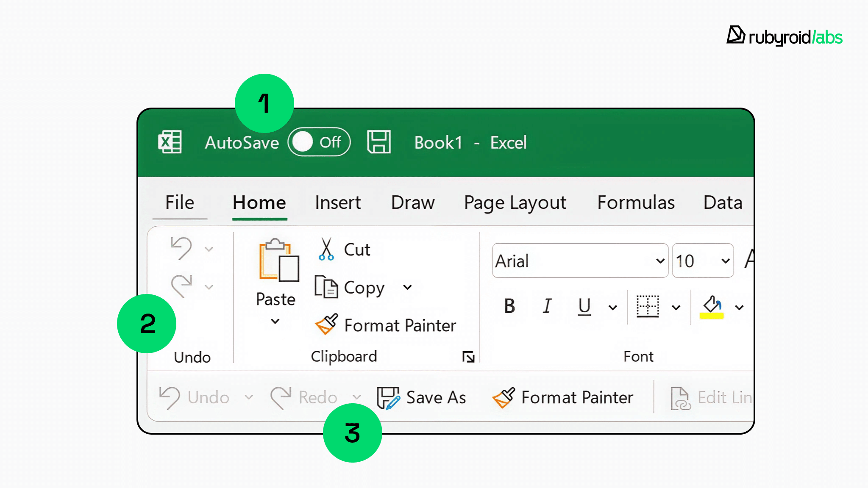Click the Borders grid icon
The width and height of the screenshot is (868, 488).
coord(648,306)
